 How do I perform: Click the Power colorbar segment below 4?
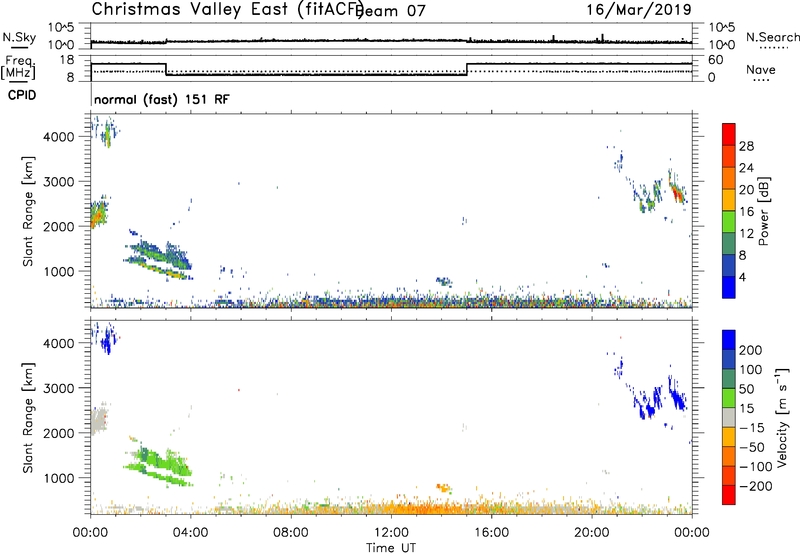[x=729, y=288]
